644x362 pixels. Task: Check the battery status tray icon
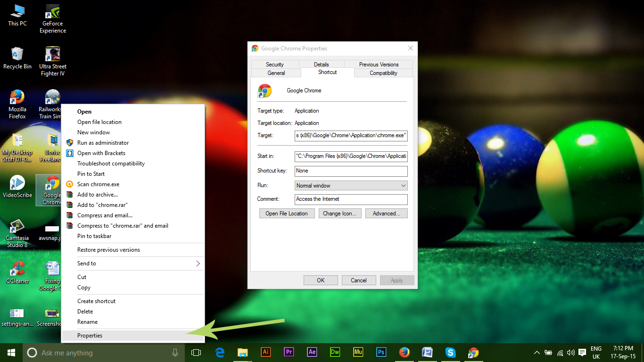(548, 353)
